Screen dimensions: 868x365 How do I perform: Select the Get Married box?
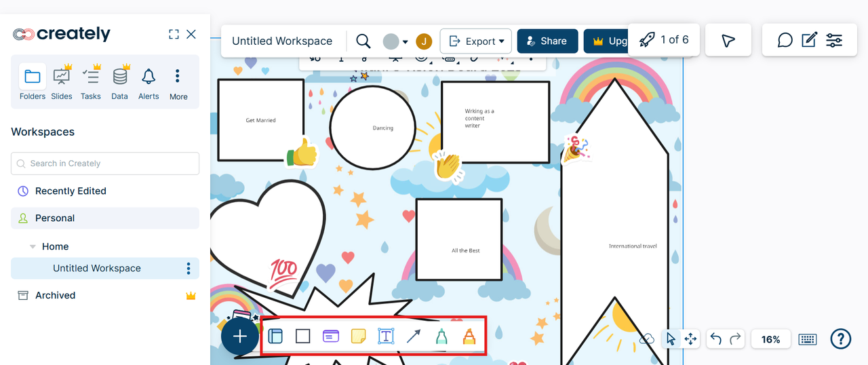pyautogui.click(x=260, y=120)
